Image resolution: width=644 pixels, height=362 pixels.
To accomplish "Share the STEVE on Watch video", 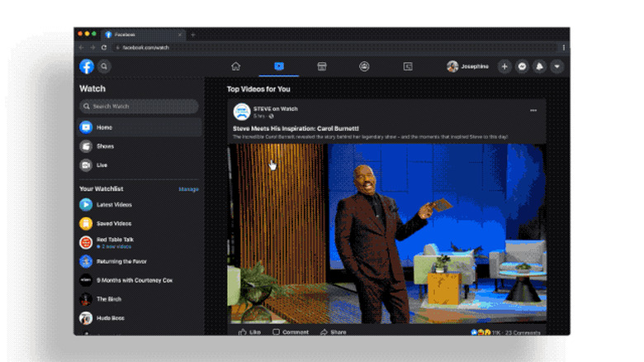I will click(333, 332).
